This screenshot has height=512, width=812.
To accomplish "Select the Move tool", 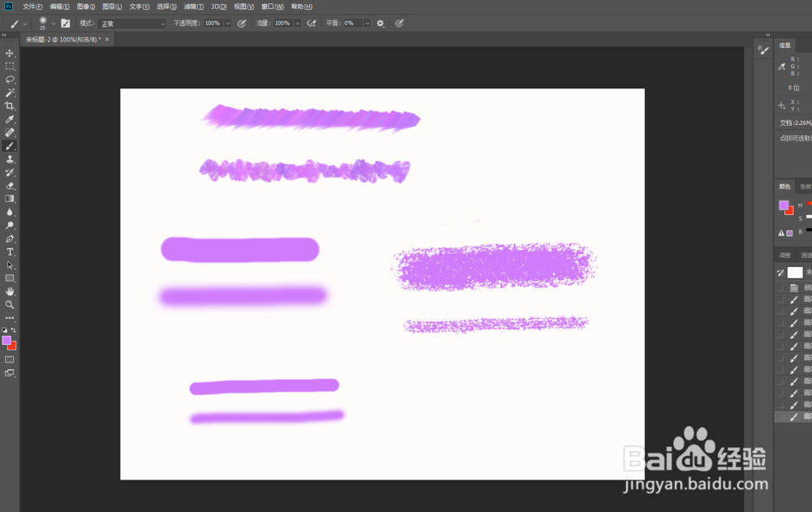I will click(x=10, y=53).
